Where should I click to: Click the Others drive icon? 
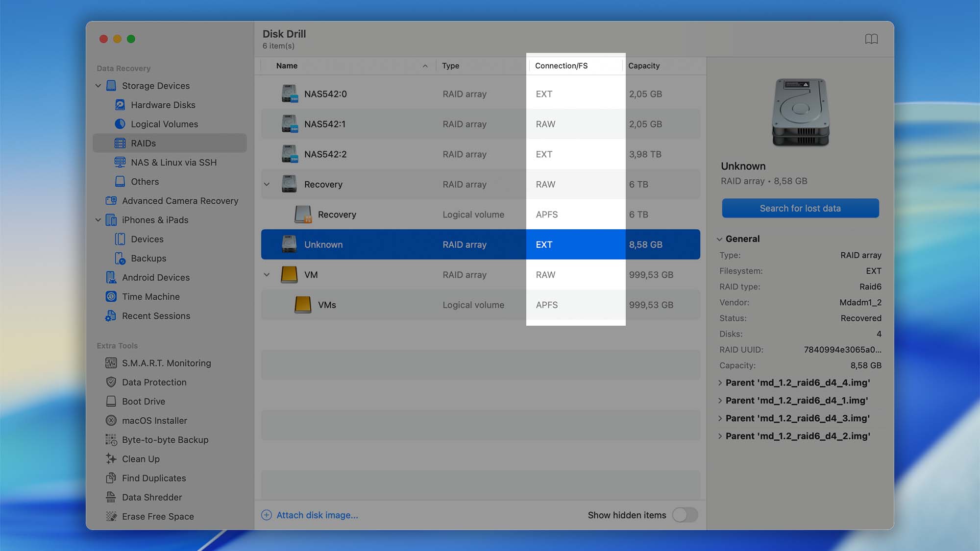coord(120,182)
